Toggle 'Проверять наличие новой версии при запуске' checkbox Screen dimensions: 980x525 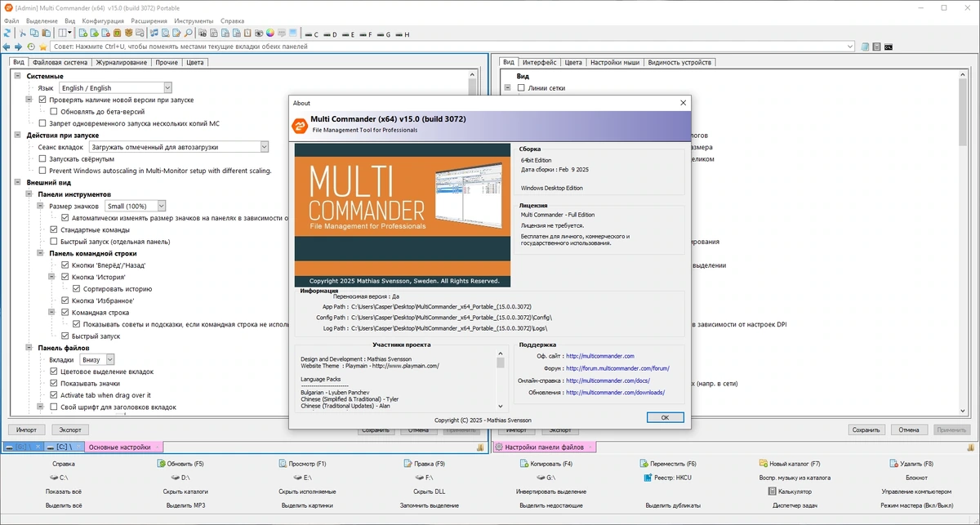coord(42,100)
